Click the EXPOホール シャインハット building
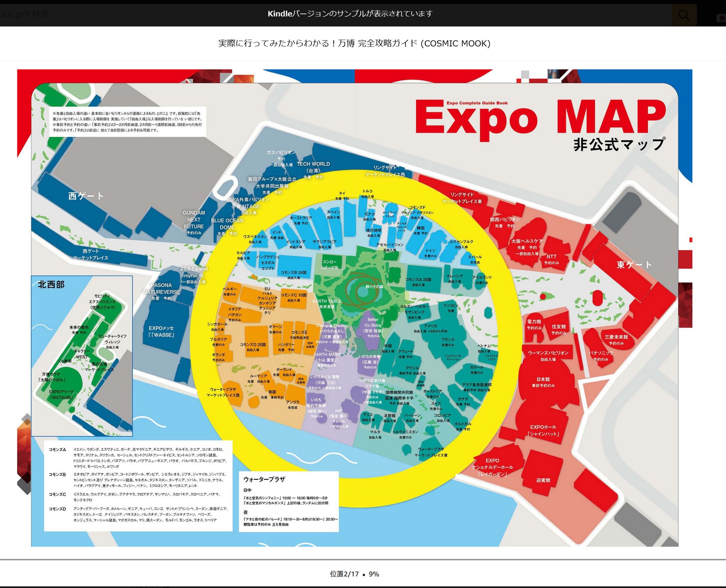 (543, 430)
